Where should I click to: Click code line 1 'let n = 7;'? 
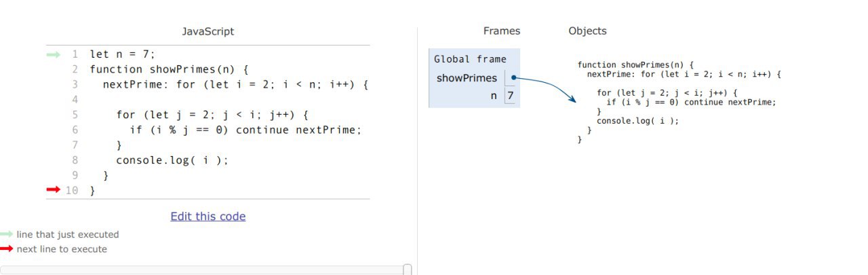coord(122,54)
